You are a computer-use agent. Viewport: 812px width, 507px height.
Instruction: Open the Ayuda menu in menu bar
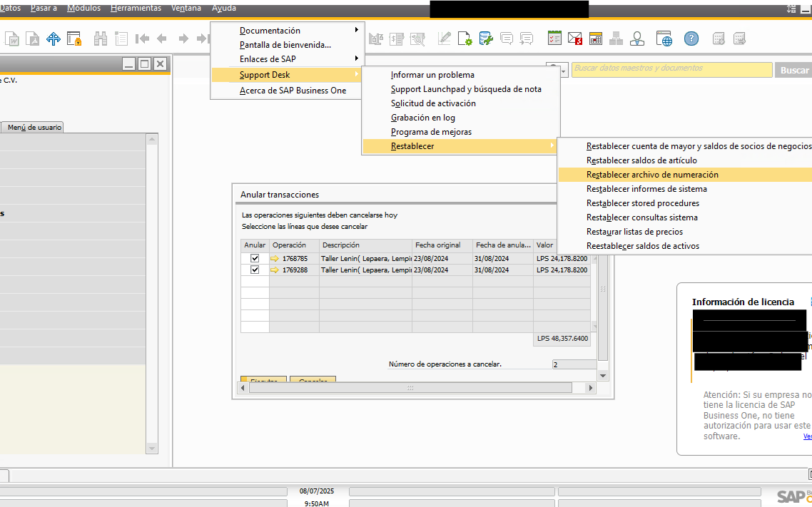[x=224, y=9]
